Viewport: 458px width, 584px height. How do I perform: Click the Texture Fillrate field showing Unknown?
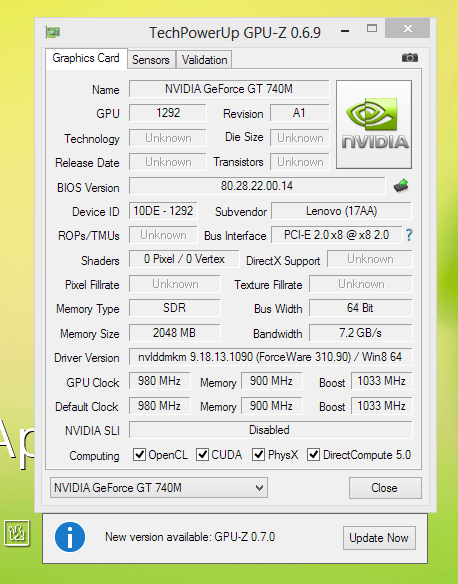coord(360,284)
